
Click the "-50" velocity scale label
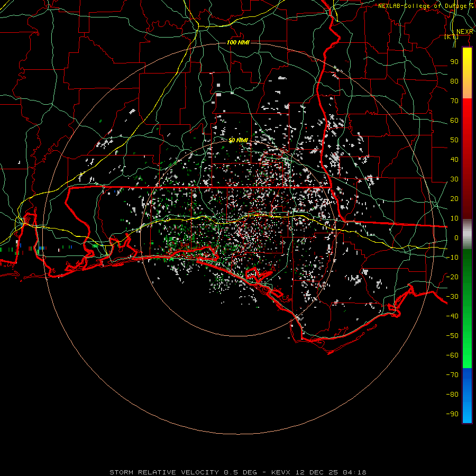[452, 336]
